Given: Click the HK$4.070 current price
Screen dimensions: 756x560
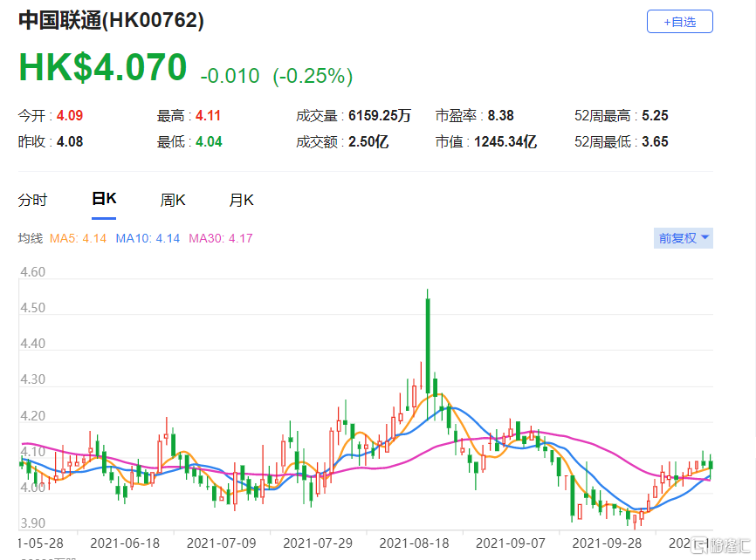Looking at the screenshot, I should (x=102, y=69).
